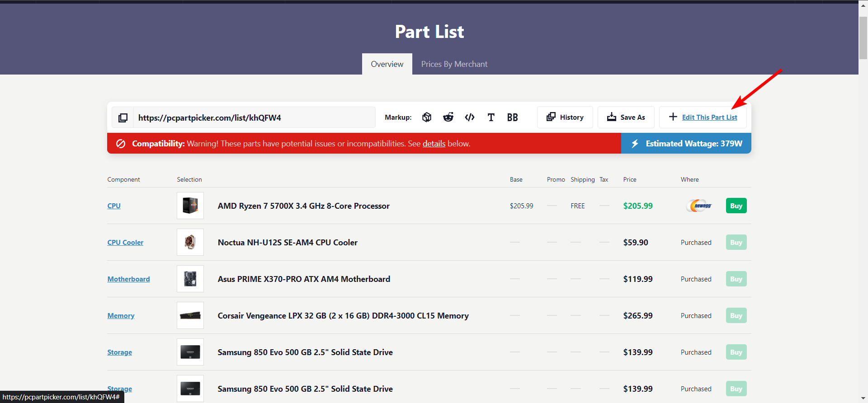Open the CPU component link
Viewport: 868px width, 403px height.
[114, 206]
